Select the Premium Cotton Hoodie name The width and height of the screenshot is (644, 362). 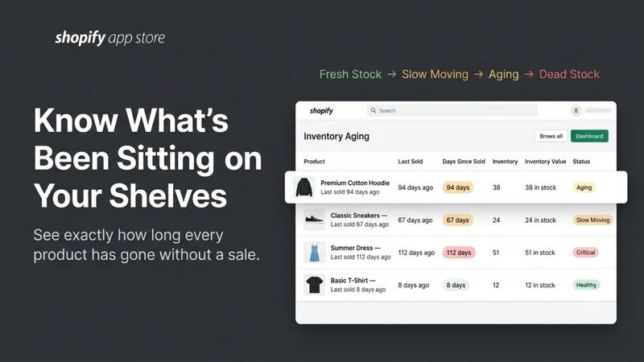355,183
